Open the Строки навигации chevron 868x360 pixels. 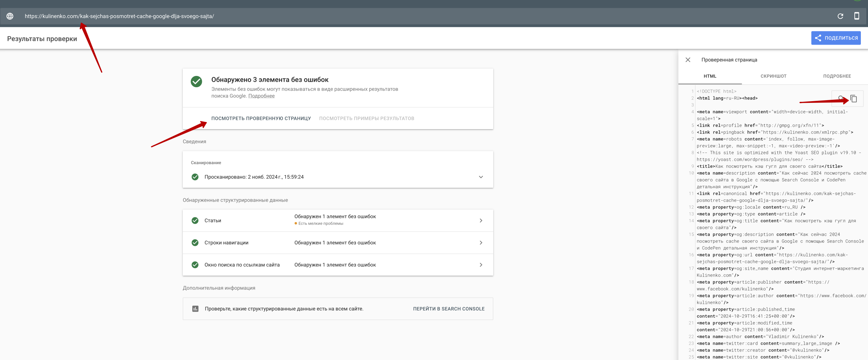481,242
